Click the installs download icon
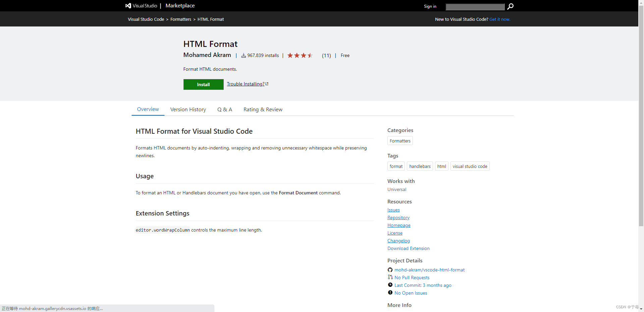 tap(244, 55)
